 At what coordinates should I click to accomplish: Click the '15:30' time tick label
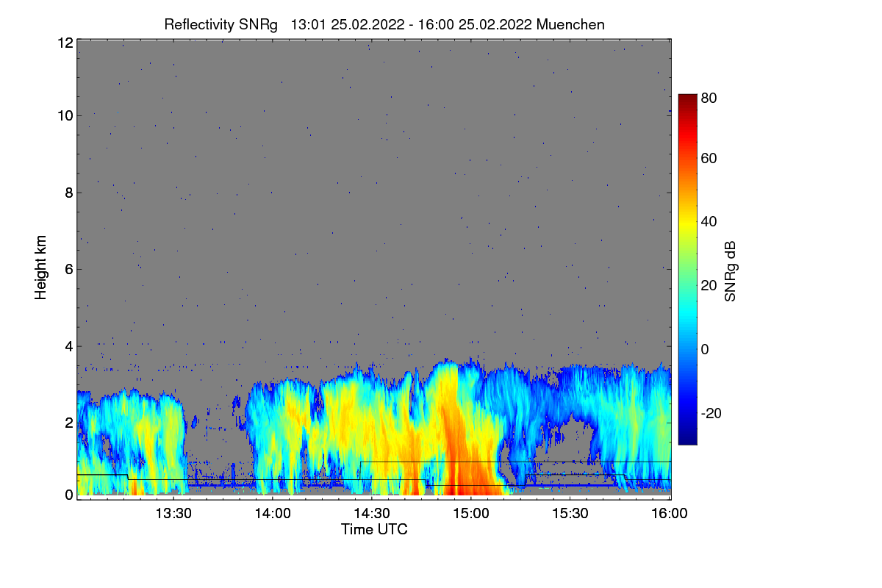point(570,514)
